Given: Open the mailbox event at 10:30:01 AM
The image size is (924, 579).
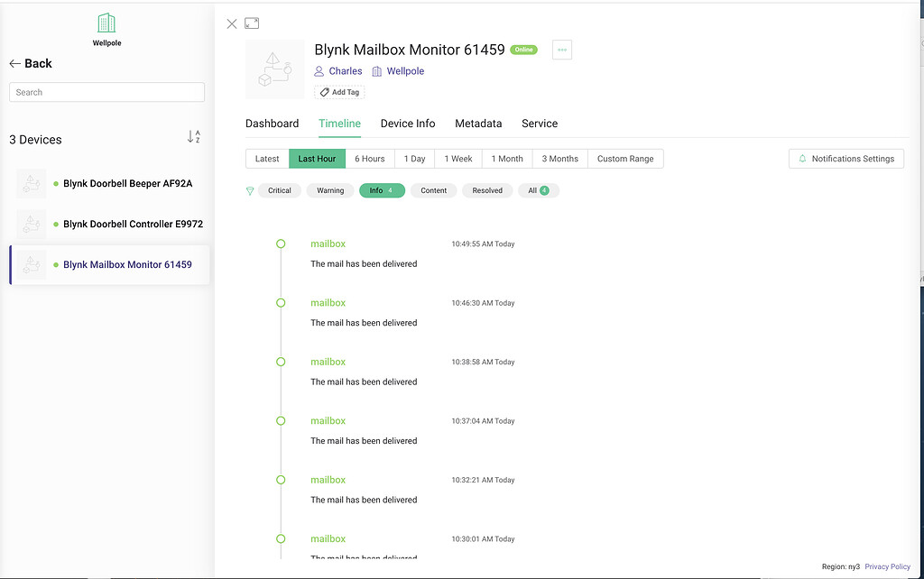Looking at the screenshot, I should click(328, 538).
